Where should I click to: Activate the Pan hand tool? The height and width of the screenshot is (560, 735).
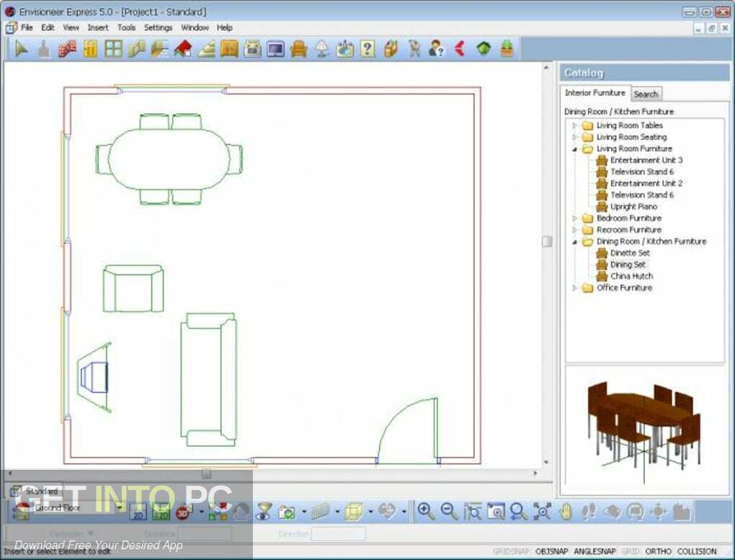566,512
